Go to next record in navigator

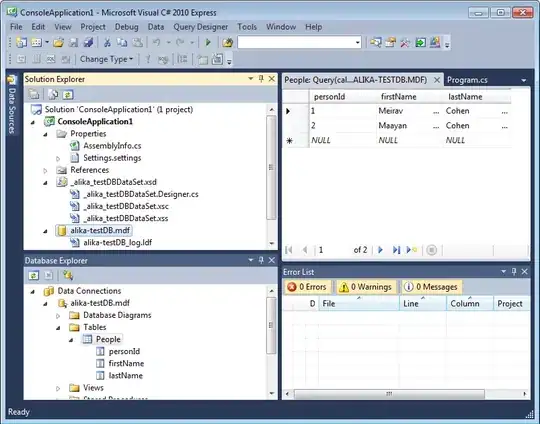tap(381, 250)
